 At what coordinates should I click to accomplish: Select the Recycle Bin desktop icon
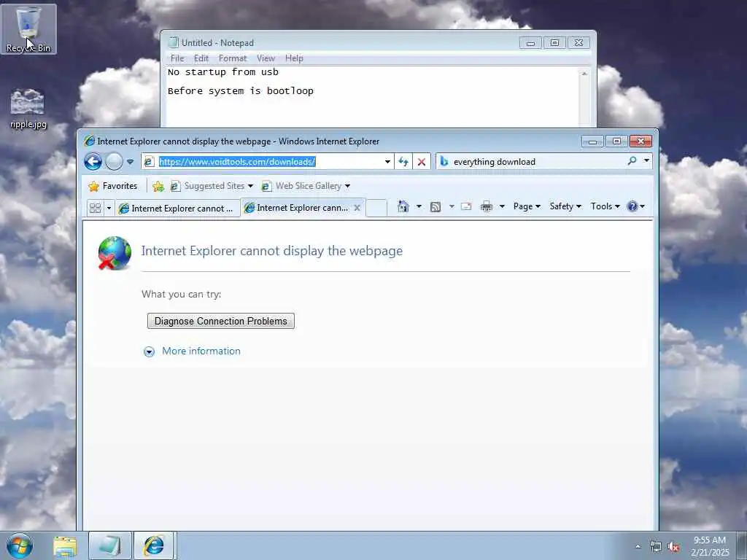(28, 29)
